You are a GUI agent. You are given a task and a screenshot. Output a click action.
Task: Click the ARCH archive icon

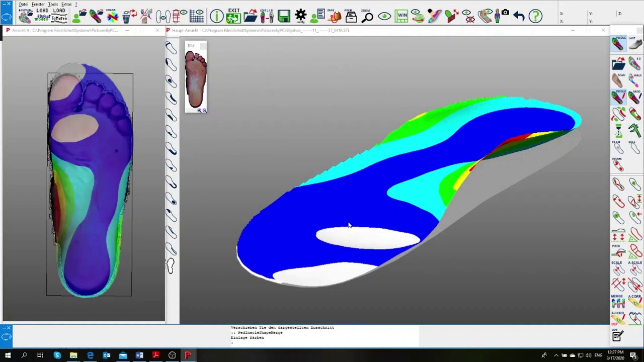[351, 16]
